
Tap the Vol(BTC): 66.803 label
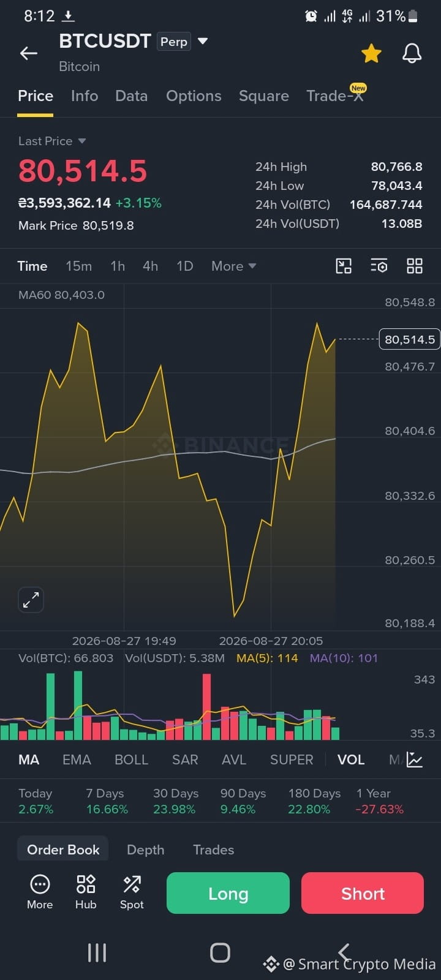pyautogui.click(x=66, y=658)
